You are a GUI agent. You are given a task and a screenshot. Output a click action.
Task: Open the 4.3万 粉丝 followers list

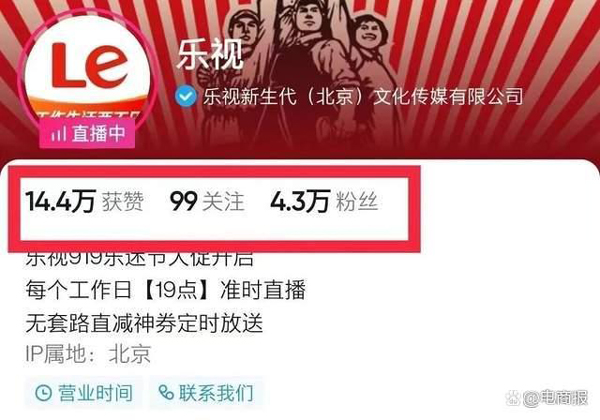324,202
